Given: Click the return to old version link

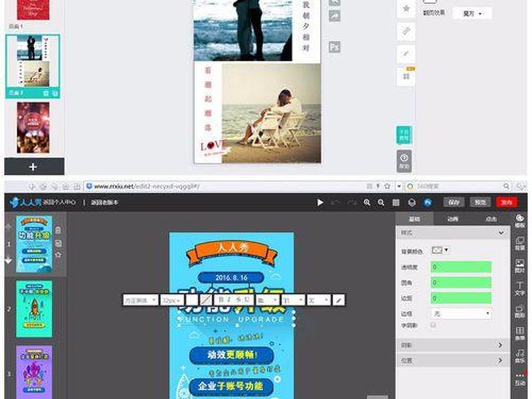Looking at the screenshot, I should click(104, 203).
